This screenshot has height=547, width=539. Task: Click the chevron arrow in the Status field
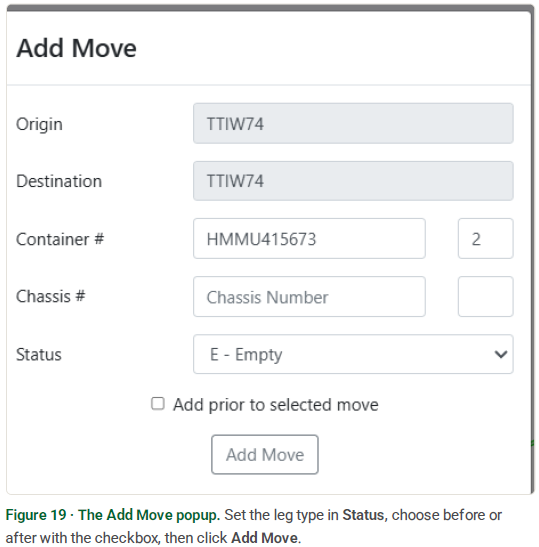[x=501, y=354]
